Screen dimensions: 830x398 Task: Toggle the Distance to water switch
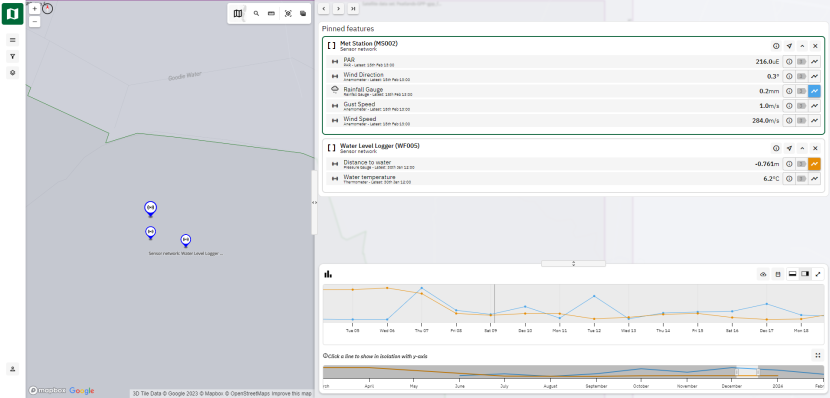(x=801, y=164)
